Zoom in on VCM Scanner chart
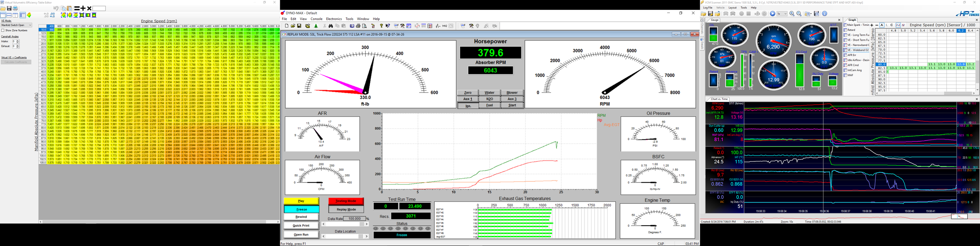This screenshot has width=980, height=246. click(x=792, y=13)
